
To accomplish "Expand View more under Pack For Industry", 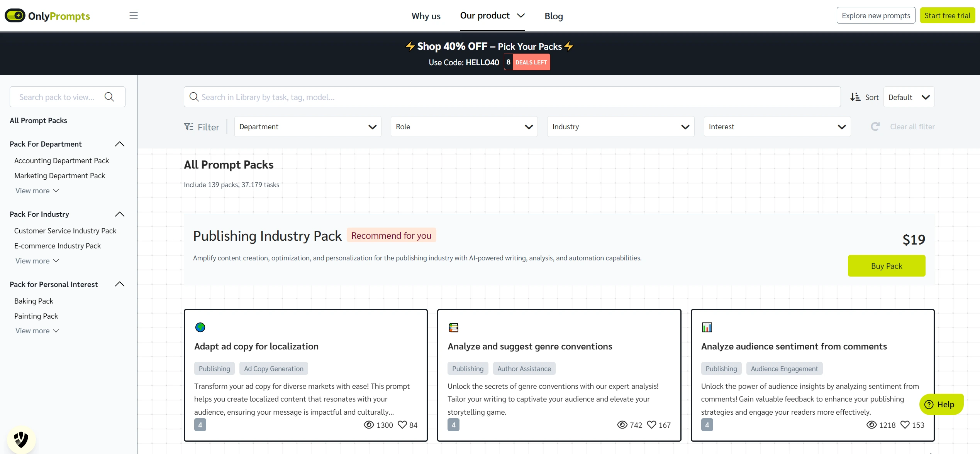I will (x=37, y=261).
